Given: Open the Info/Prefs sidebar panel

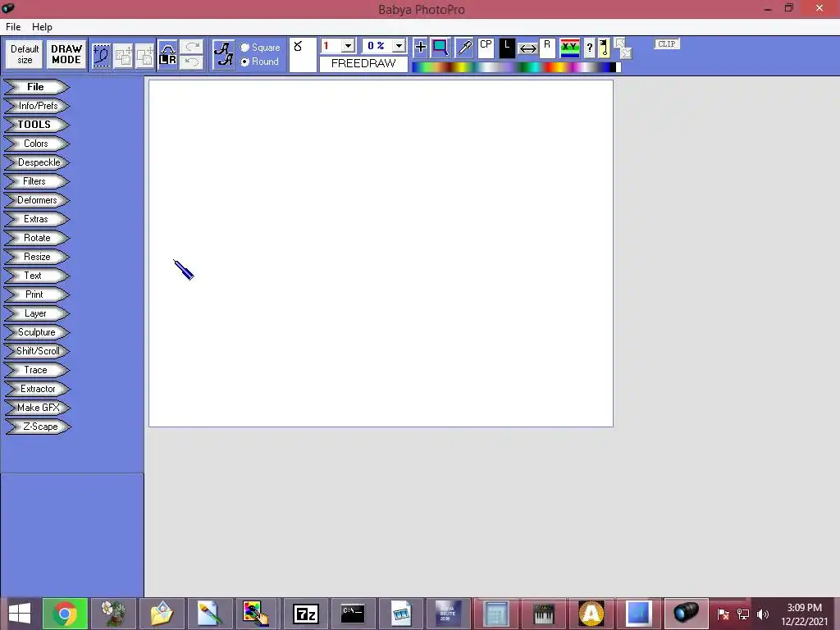Looking at the screenshot, I should [37, 106].
